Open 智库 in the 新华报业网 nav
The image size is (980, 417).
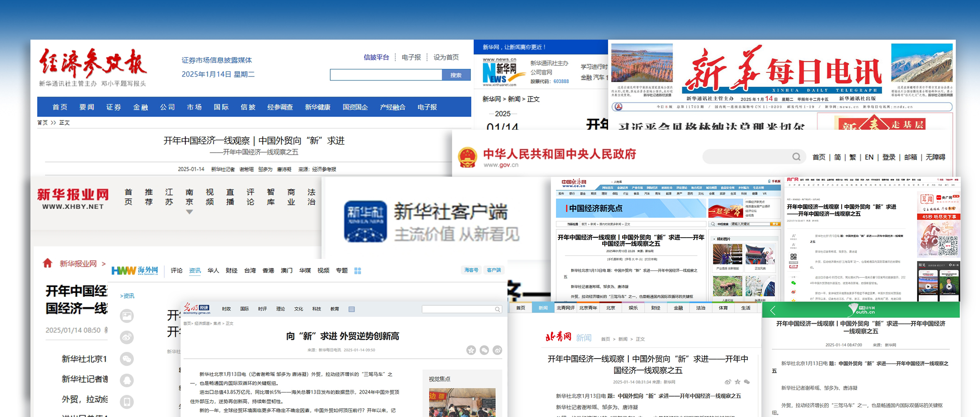point(271,197)
